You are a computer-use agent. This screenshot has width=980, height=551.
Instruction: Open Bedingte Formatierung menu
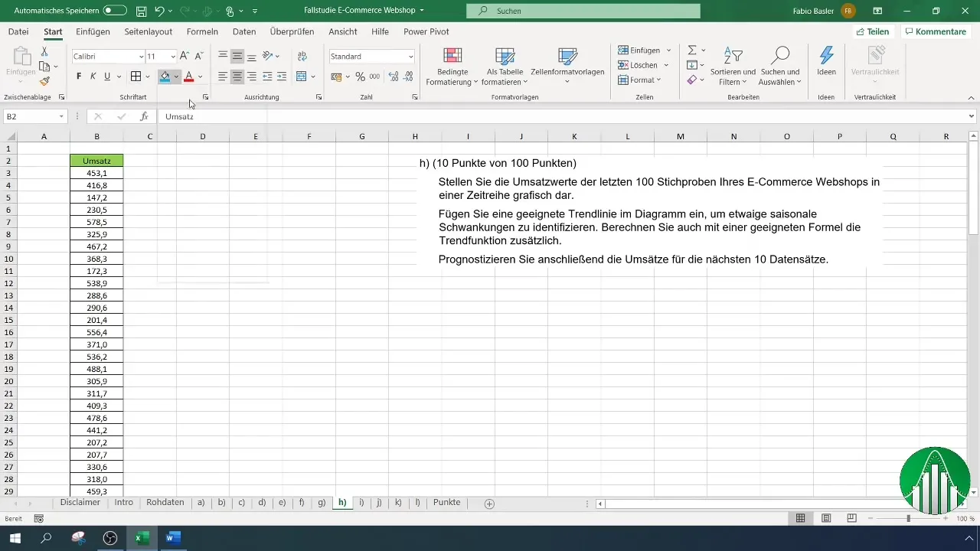[452, 66]
